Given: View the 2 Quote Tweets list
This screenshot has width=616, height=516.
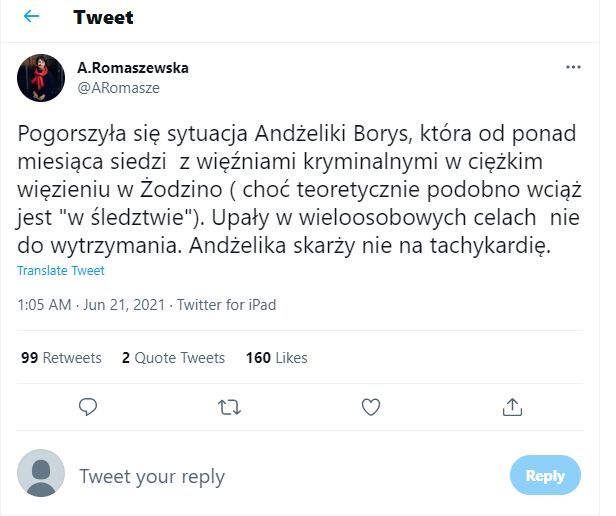Looking at the screenshot, I should point(173,357).
